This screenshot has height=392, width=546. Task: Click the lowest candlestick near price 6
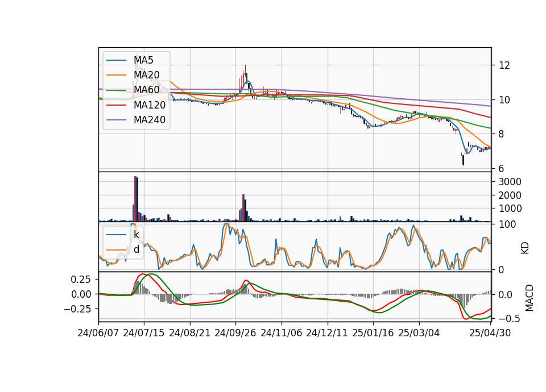click(x=463, y=160)
